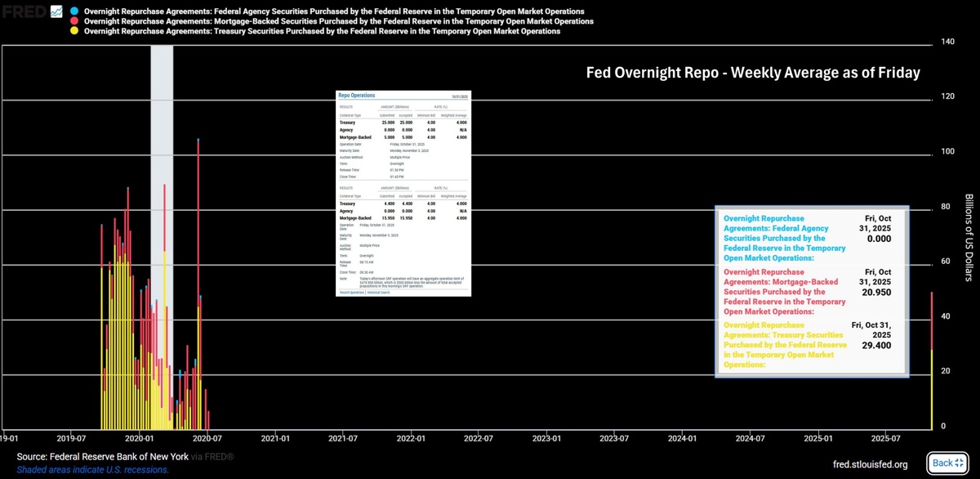This screenshot has height=479, width=980.
Task: Click tooltip's red Mortgage-Backed Securities description
Action: pyautogui.click(x=785, y=291)
